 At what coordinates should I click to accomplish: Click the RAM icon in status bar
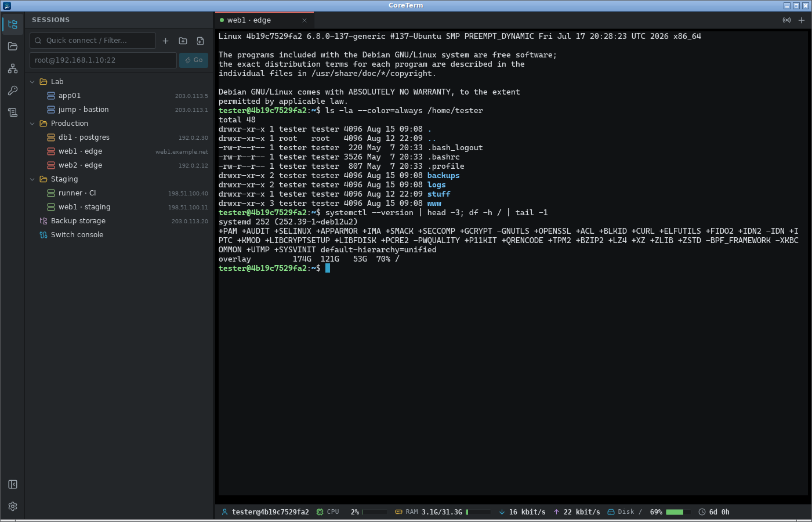[x=398, y=512]
